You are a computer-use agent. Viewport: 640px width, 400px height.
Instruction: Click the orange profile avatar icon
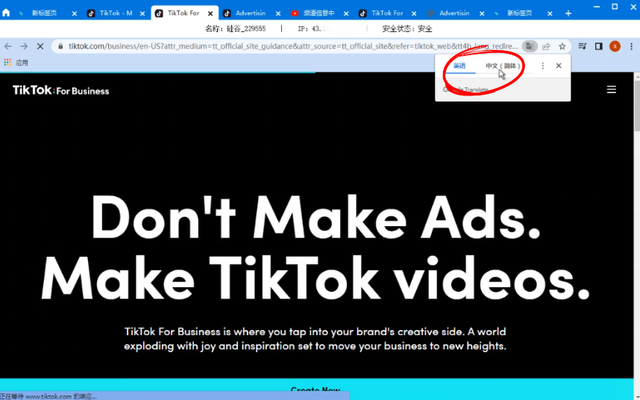[x=614, y=46]
